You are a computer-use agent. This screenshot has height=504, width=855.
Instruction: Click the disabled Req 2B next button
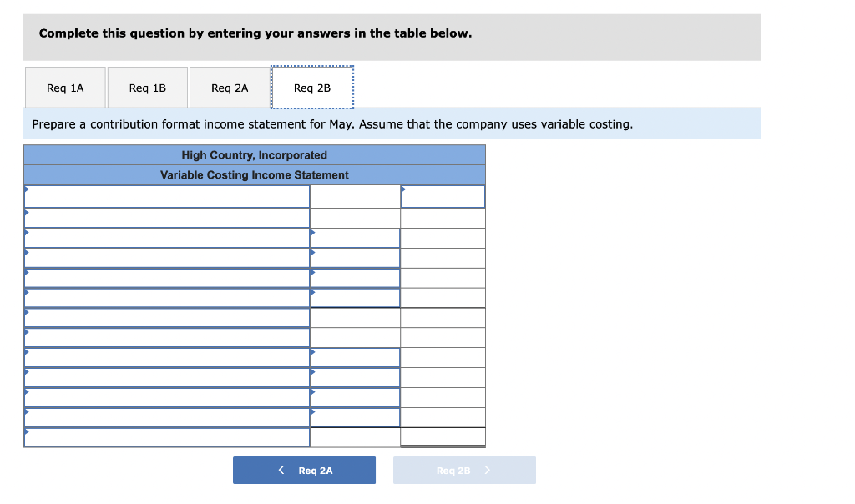click(x=464, y=470)
